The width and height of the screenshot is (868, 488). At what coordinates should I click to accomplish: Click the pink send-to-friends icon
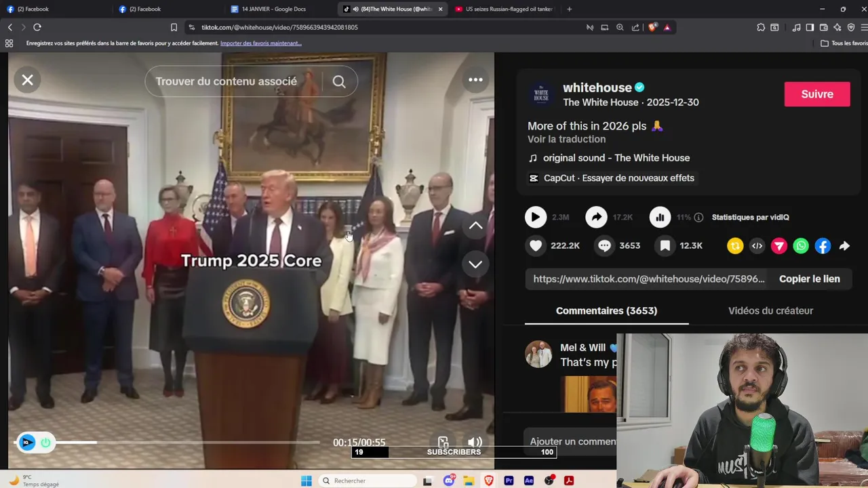click(779, 246)
